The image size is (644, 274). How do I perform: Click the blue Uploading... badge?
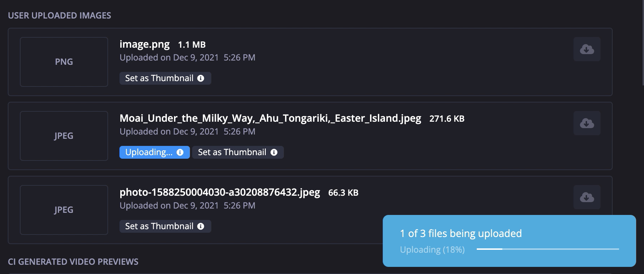(154, 152)
